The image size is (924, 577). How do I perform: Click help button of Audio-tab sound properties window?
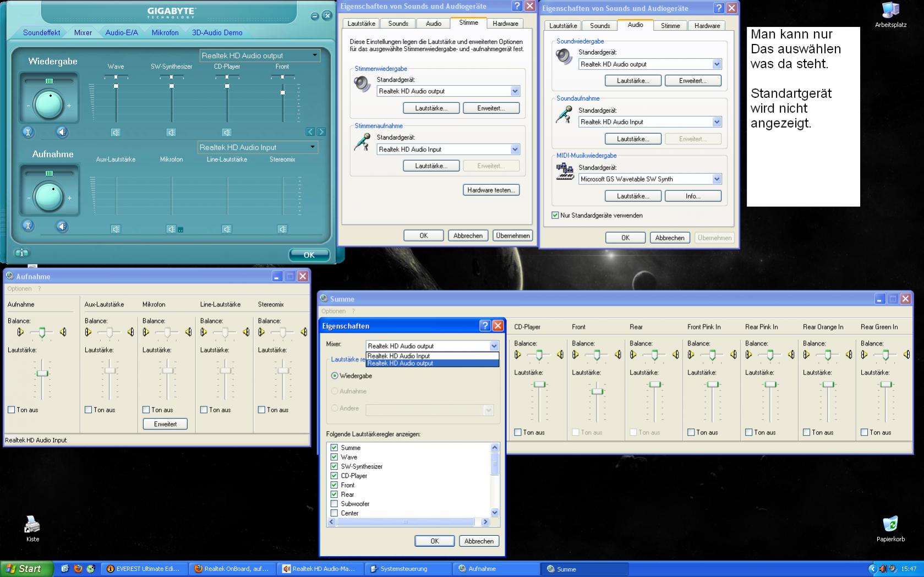click(719, 8)
